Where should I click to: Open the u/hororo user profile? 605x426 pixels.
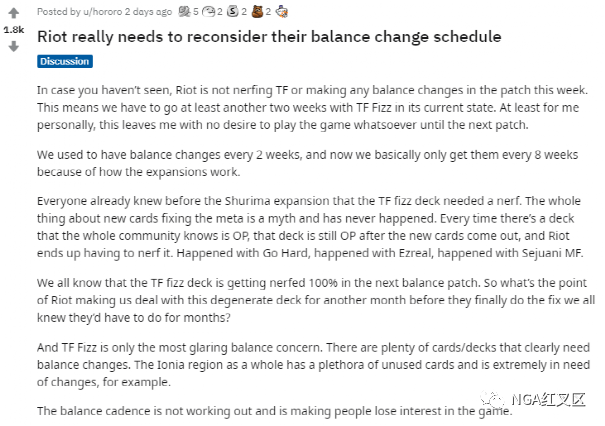(103, 12)
